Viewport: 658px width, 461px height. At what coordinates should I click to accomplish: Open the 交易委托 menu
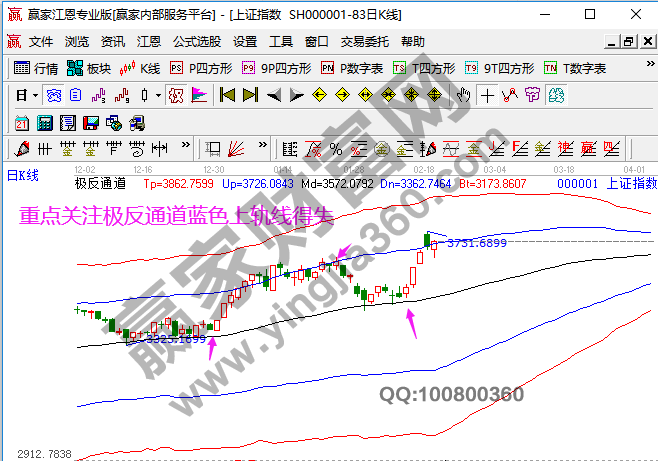pyautogui.click(x=365, y=42)
